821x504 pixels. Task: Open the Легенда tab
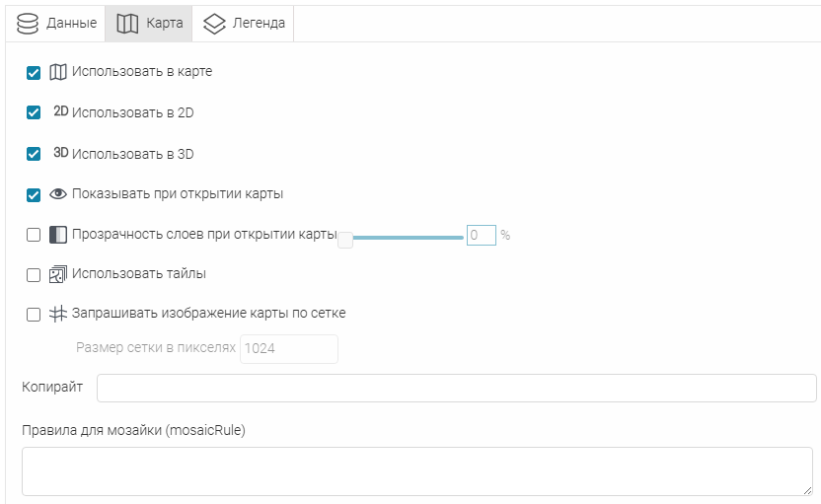244,23
